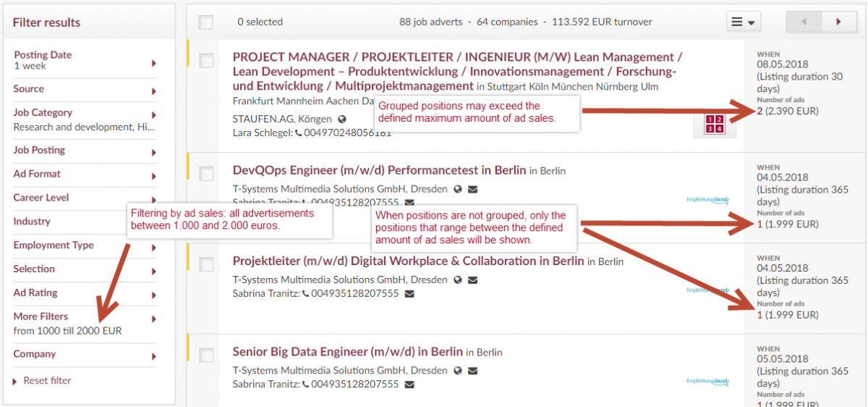Click Empfehlungsbund logo in Projektleiter Digital Workplace row
Viewport: 868px width, 407px height.
click(x=708, y=290)
